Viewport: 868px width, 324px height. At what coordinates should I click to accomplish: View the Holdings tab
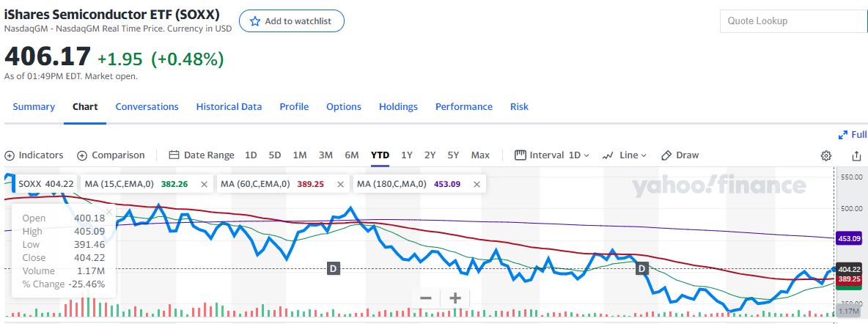point(398,107)
